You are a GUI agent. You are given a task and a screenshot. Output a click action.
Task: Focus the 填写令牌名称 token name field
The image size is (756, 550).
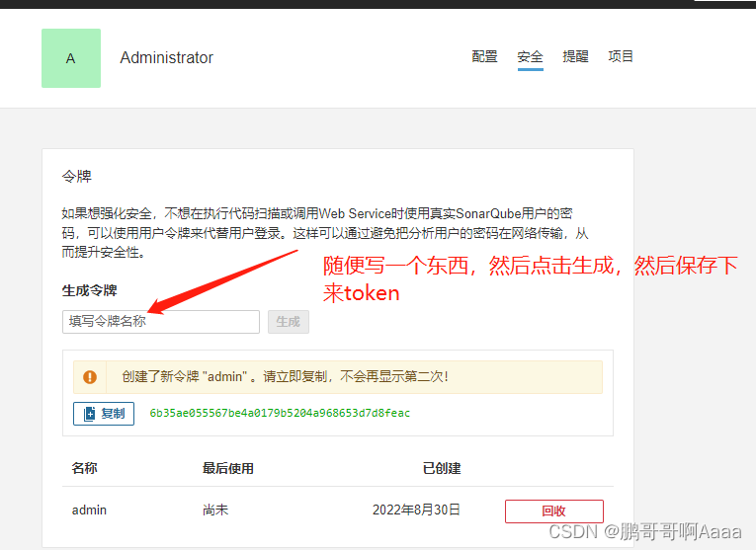tap(161, 322)
